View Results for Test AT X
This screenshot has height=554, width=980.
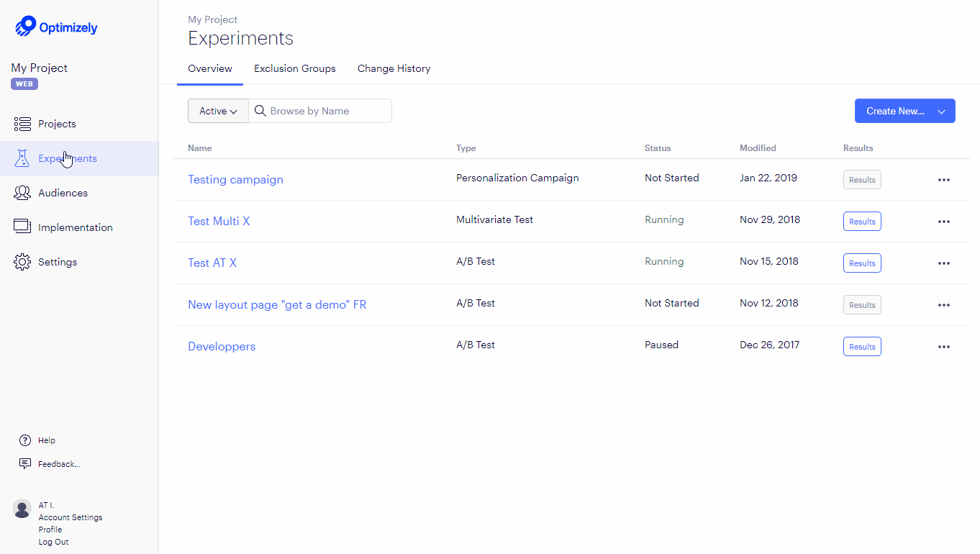pos(862,263)
